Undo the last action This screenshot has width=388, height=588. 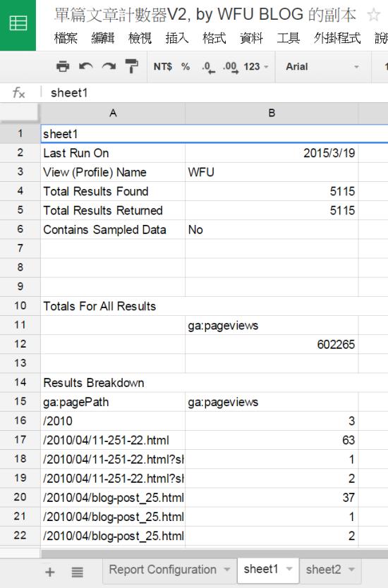(86, 67)
